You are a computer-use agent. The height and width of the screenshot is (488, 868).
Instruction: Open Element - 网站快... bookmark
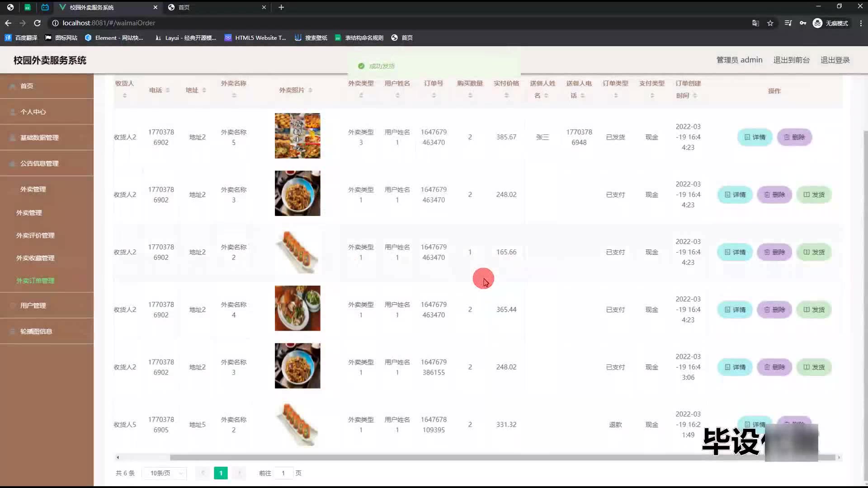coord(114,38)
